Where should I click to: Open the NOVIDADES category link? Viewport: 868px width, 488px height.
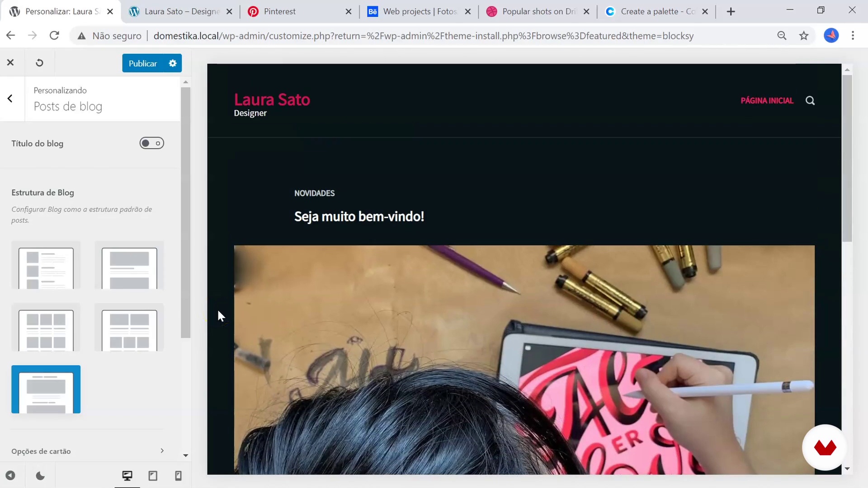point(315,193)
